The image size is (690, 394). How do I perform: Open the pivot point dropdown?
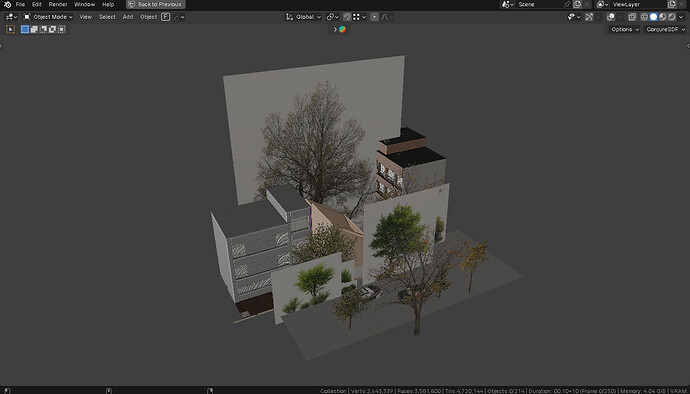tap(332, 17)
